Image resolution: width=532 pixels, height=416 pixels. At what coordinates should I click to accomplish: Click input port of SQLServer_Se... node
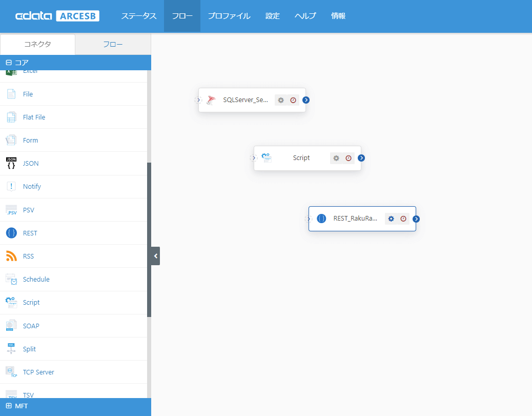(198, 100)
